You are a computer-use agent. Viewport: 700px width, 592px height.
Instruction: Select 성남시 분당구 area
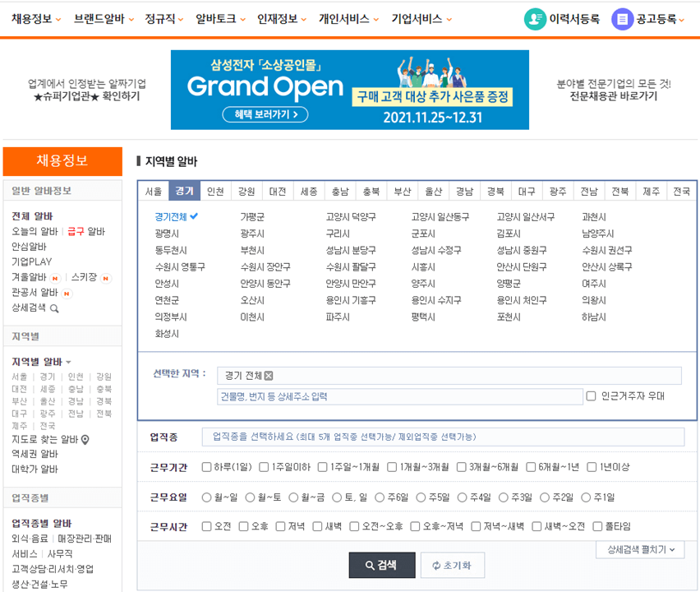pos(351,250)
